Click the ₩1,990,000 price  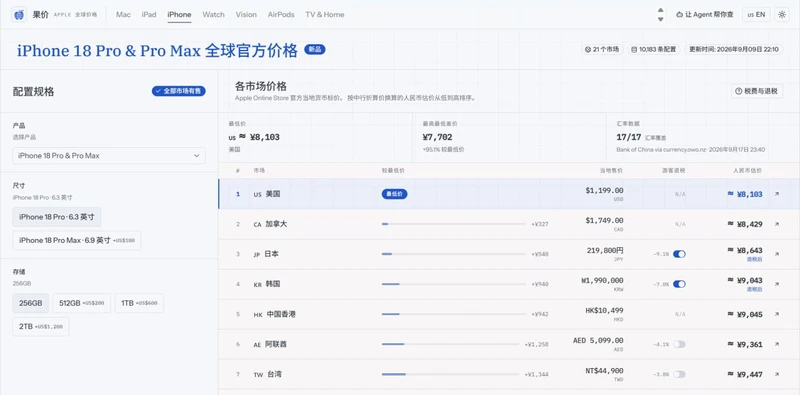point(602,281)
